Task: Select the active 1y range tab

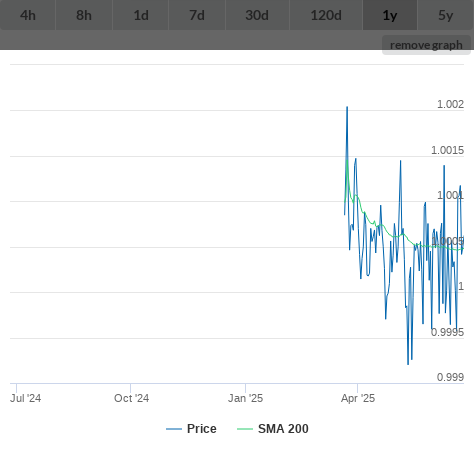Action: [390, 15]
